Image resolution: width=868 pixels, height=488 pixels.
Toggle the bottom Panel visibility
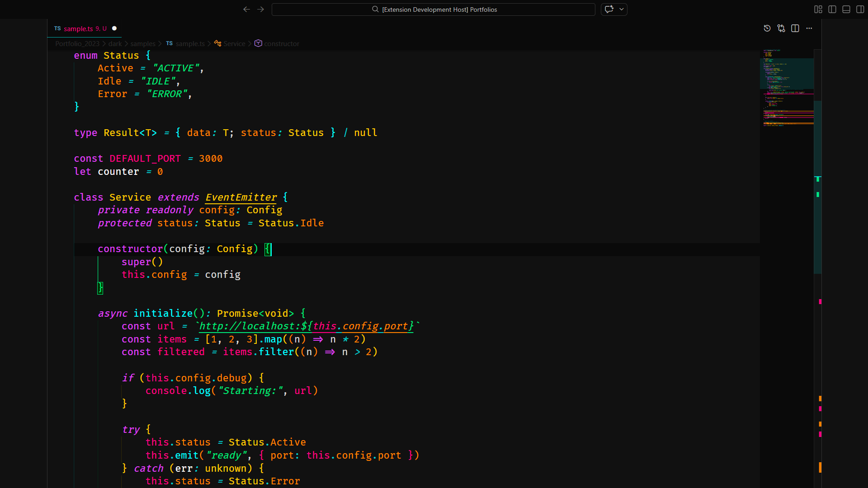tap(845, 9)
